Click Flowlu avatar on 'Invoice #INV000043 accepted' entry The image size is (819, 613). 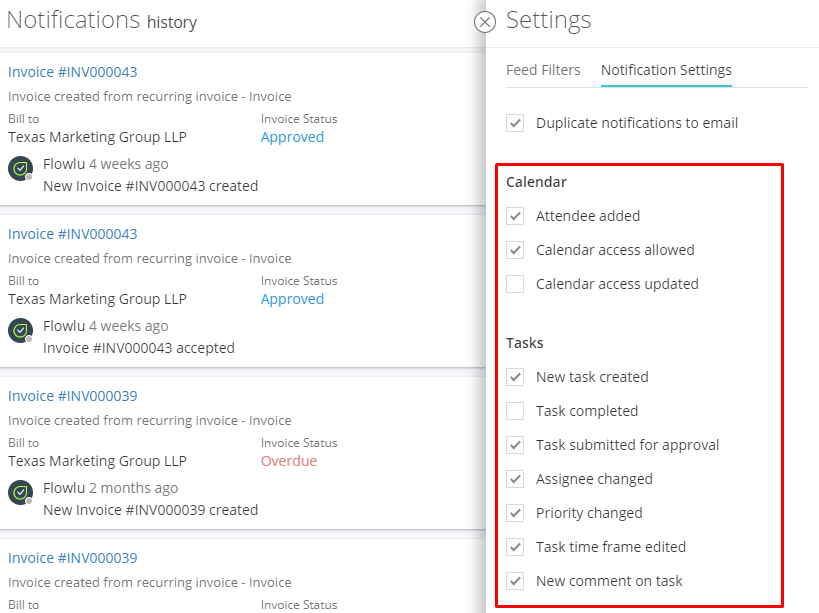(x=20, y=331)
